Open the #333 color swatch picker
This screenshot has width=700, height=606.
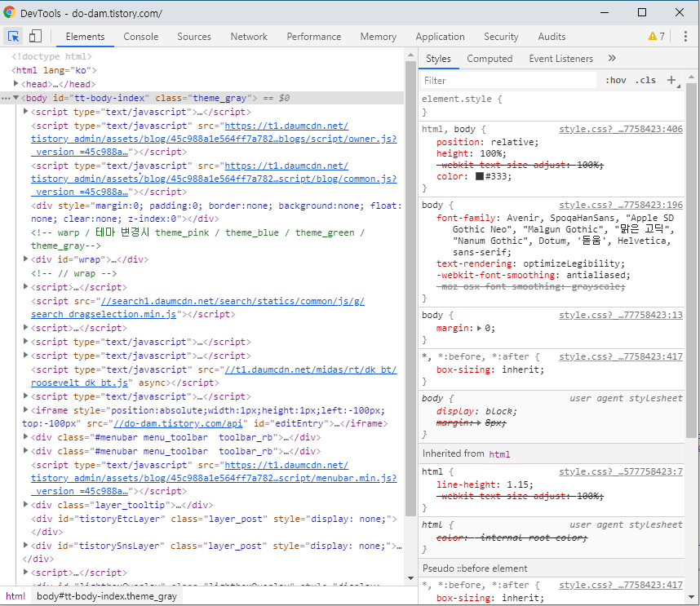pyautogui.click(x=480, y=176)
